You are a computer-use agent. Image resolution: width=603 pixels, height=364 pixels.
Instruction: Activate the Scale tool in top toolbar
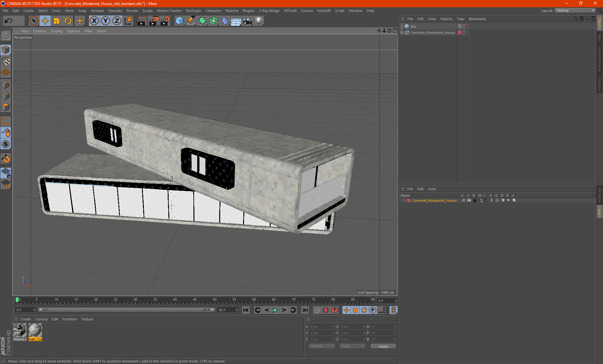[x=57, y=21]
